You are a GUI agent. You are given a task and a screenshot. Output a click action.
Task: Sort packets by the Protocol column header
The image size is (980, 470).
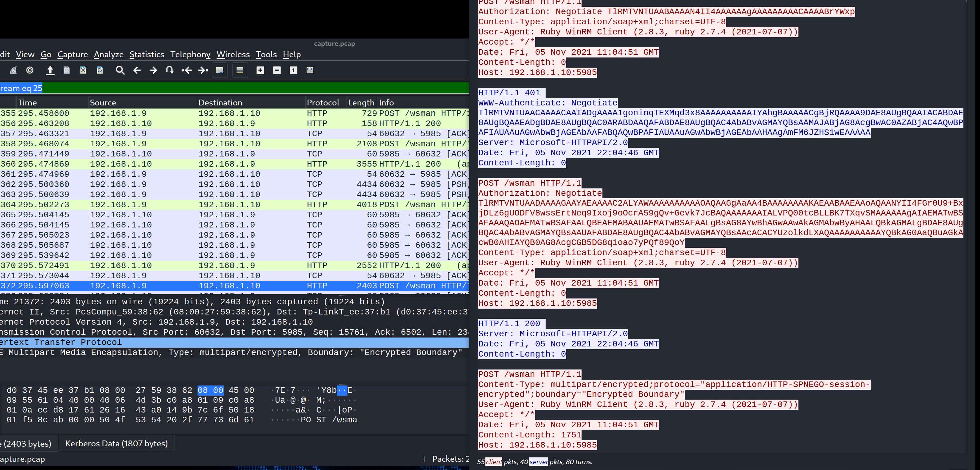tap(323, 102)
